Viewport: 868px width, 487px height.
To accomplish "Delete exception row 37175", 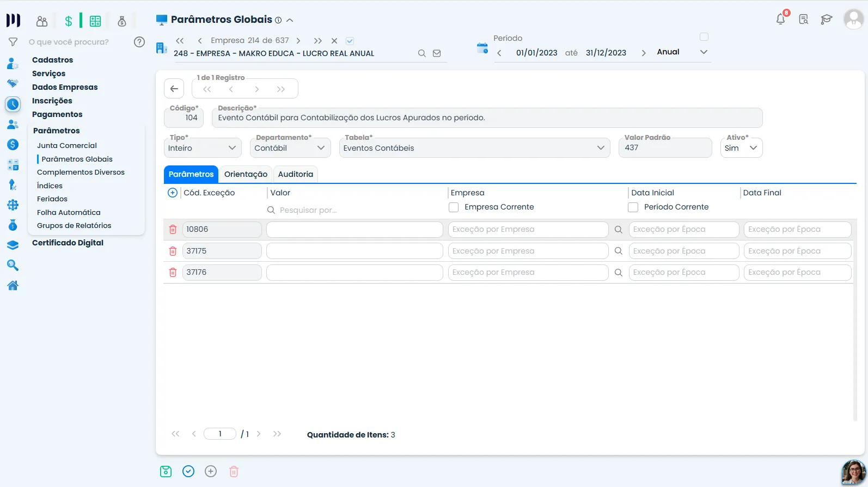I will pyautogui.click(x=173, y=251).
